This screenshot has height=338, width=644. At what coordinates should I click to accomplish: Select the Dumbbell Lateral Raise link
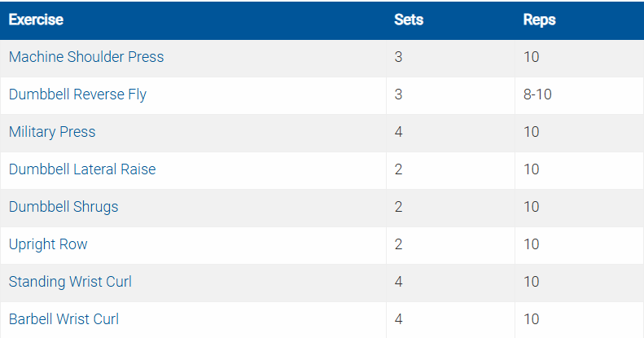coord(82,169)
